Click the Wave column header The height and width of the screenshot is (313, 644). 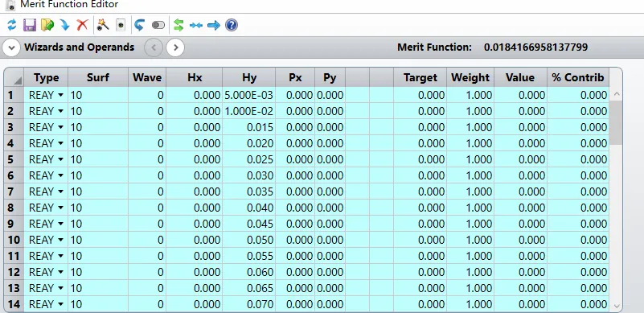click(x=147, y=78)
